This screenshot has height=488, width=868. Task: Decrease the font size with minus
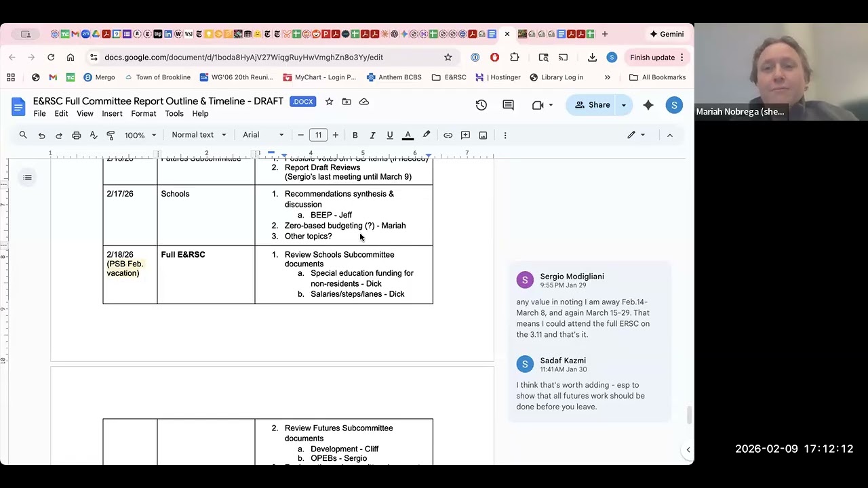tap(301, 135)
